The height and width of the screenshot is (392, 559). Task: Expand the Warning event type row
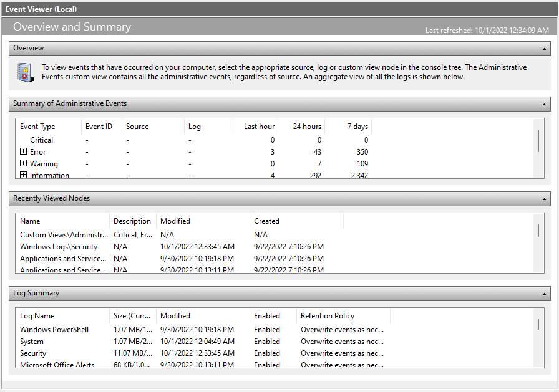[23, 163]
